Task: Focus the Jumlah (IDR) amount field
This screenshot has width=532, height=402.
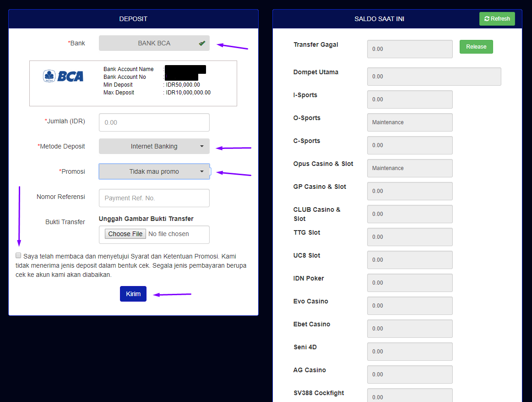Action: pos(154,122)
